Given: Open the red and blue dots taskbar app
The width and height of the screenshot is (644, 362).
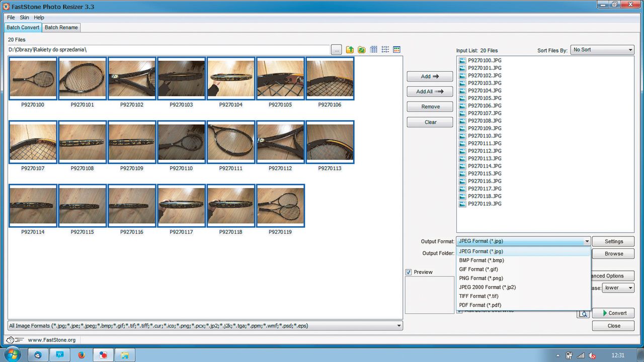Looking at the screenshot, I should point(103,355).
